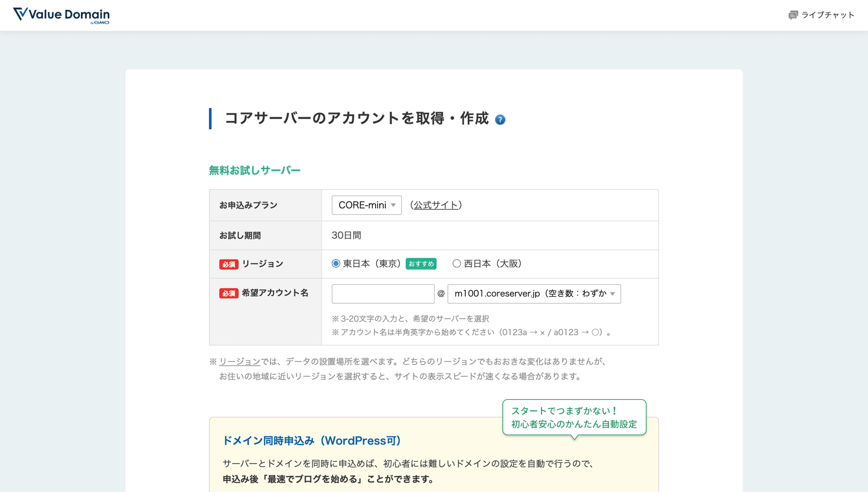The width and height of the screenshot is (868, 492).
Task: Select the 東日本（東京）region radio button
Action: coord(336,264)
